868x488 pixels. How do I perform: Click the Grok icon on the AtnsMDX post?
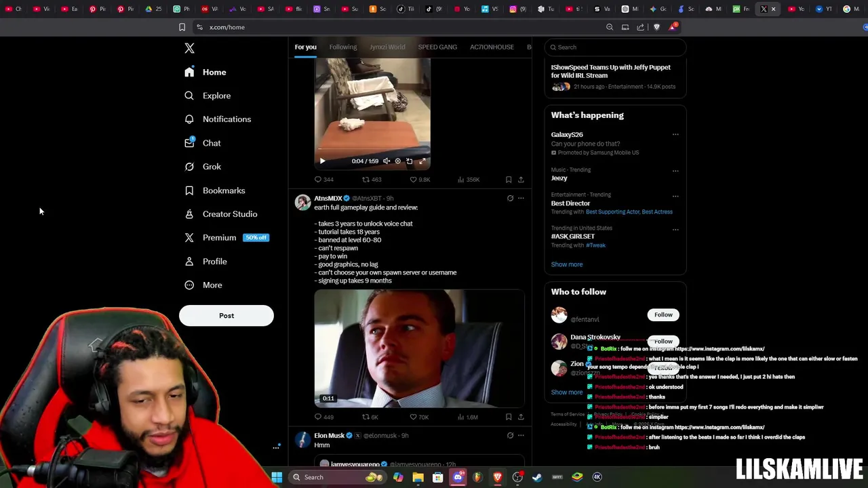(510, 199)
